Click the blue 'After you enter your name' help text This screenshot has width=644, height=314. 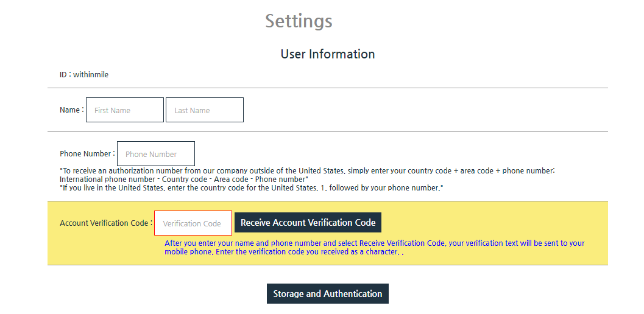(375, 243)
